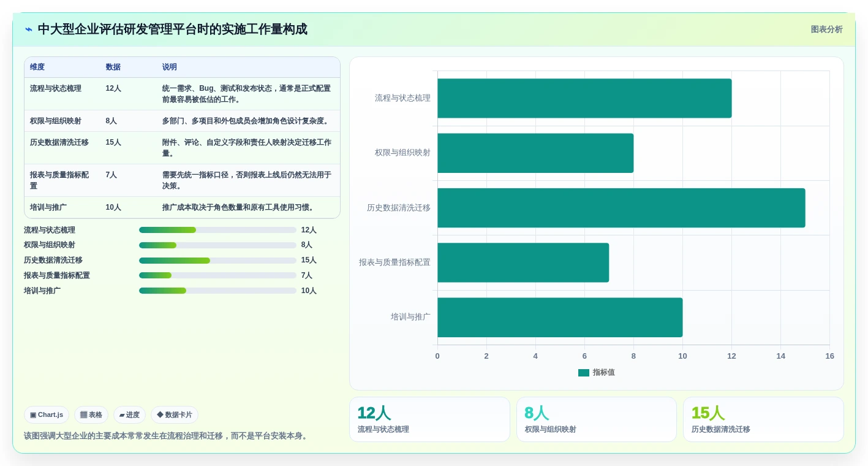The image size is (868, 466).
Task: Open the 15人 历史数据清洗迁移 data card
Action: (x=763, y=419)
